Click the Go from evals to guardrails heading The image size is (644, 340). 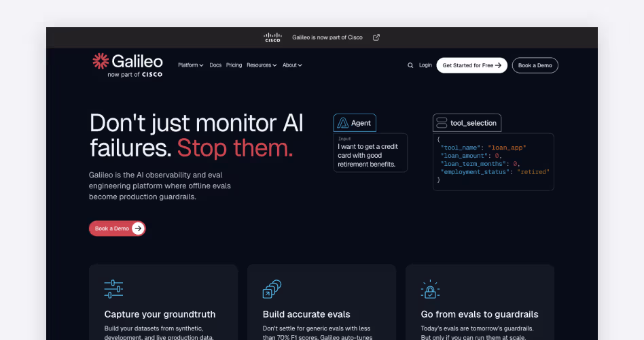point(480,314)
